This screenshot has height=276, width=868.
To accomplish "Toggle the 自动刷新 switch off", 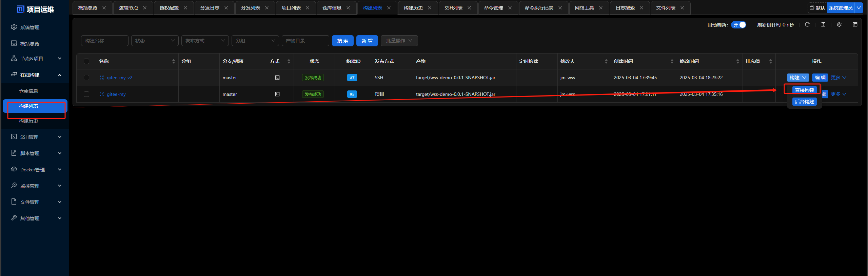I will point(738,25).
